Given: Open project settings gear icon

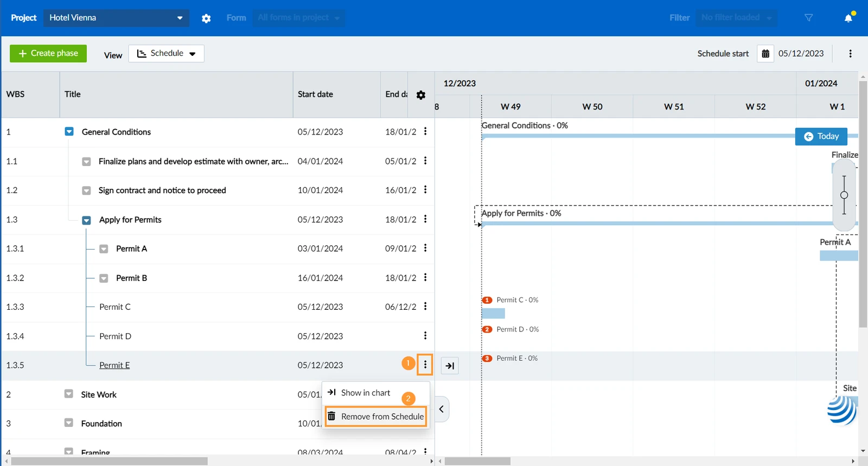Looking at the screenshot, I should [206, 18].
